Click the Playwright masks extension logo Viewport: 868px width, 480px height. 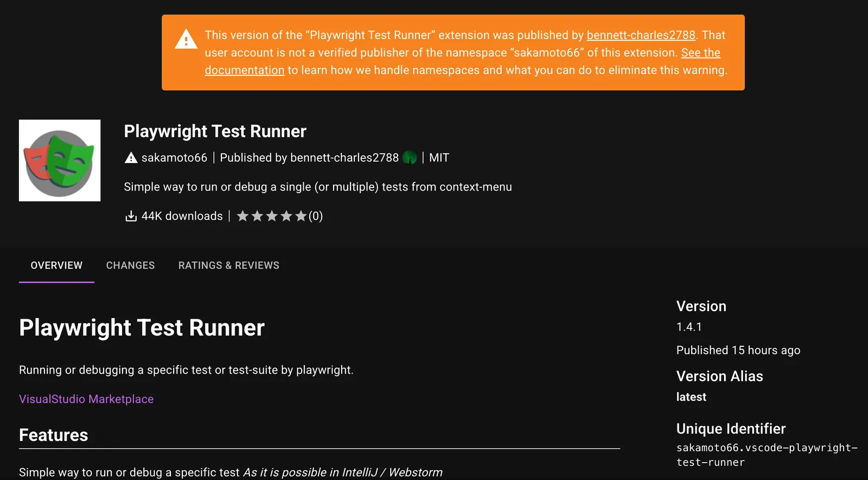pos(60,160)
